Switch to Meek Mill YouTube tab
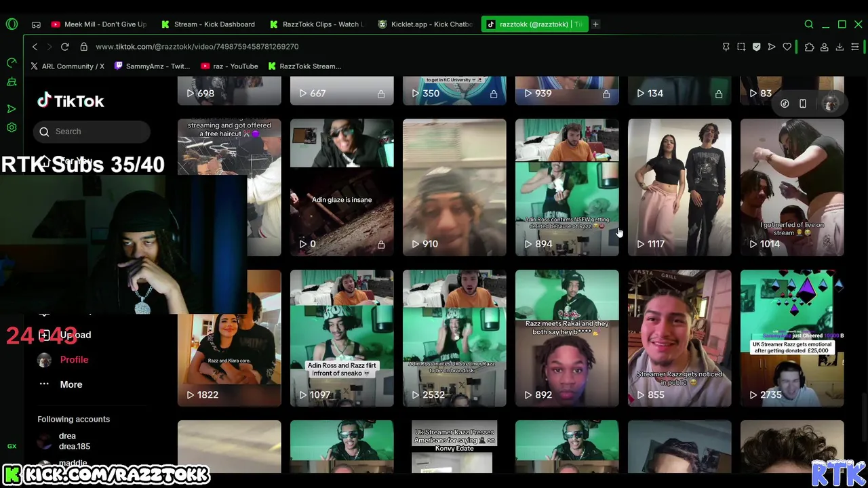The width and height of the screenshot is (868, 488). [x=99, y=24]
